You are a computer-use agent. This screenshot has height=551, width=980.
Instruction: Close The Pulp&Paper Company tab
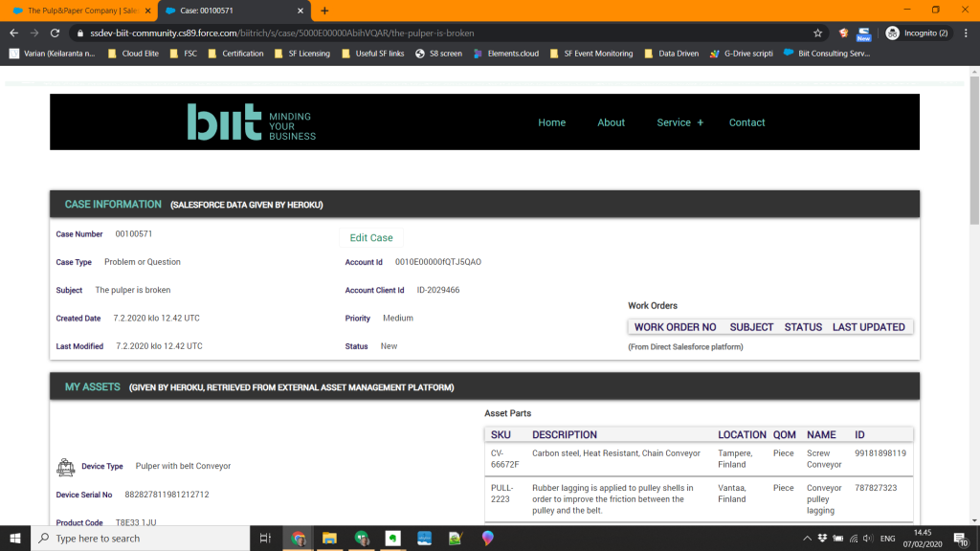point(147,11)
